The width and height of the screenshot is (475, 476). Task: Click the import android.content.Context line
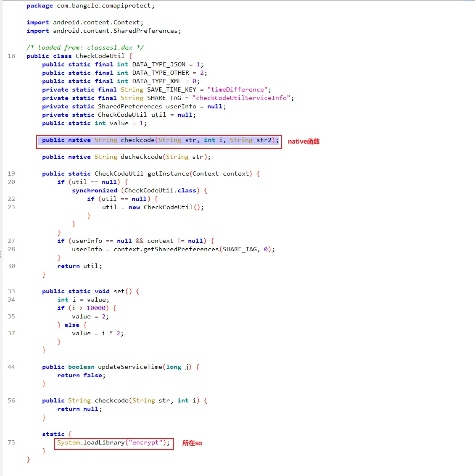[x=85, y=22]
